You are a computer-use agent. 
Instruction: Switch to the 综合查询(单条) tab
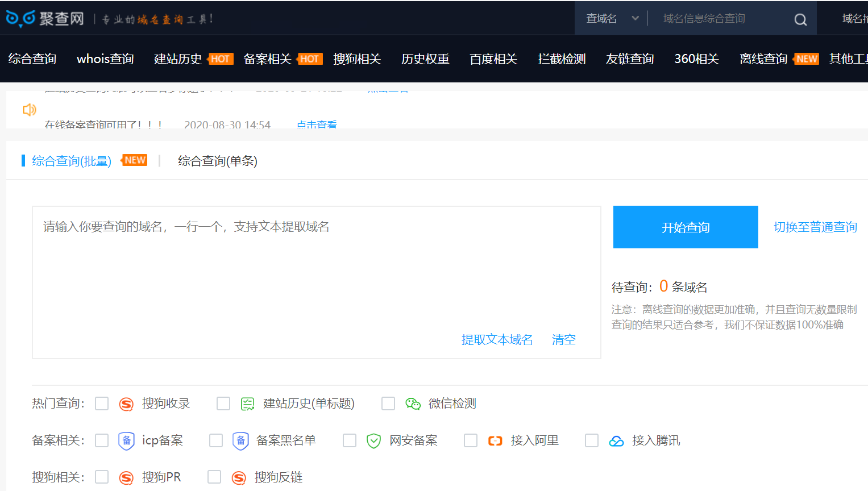tap(217, 161)
